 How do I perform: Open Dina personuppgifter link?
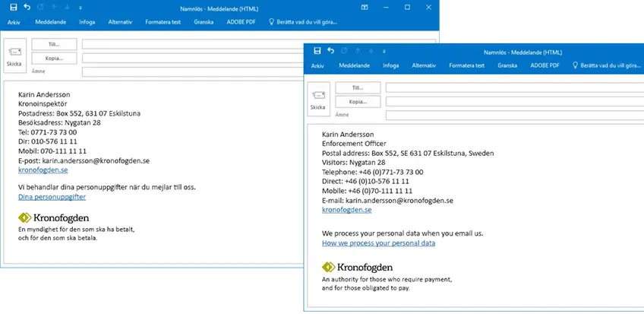pyautogui.click(x=52, y=197)
